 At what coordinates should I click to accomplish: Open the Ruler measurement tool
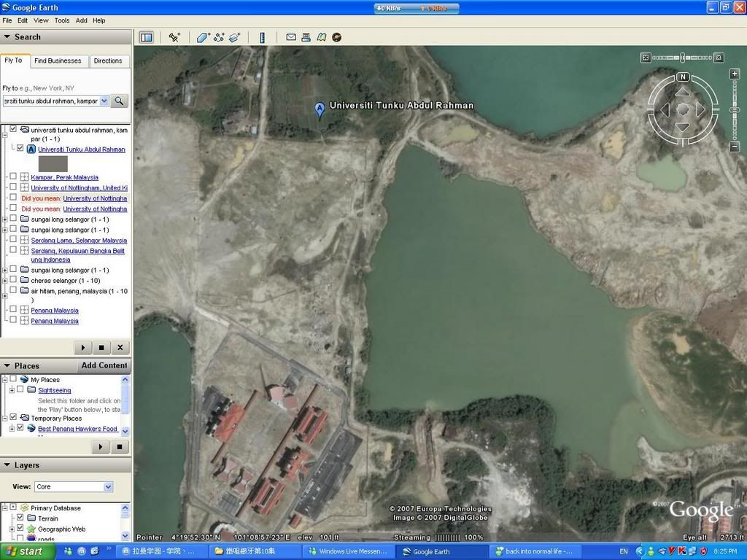tap(263, 37)
